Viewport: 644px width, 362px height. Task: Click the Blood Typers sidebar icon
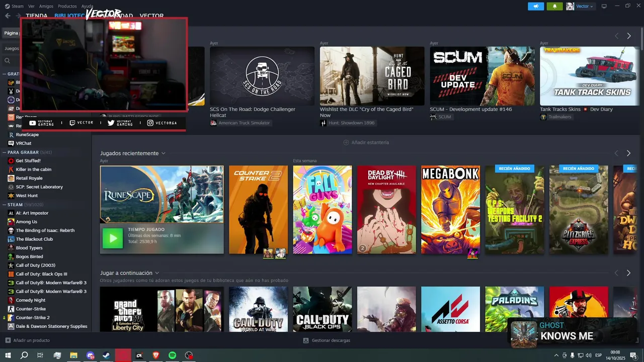11,248
